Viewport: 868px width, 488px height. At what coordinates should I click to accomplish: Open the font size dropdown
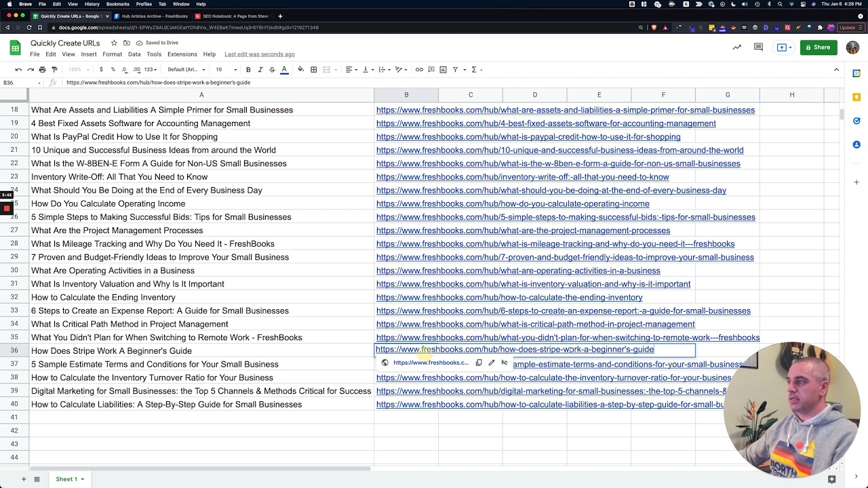tap(226, 69)
